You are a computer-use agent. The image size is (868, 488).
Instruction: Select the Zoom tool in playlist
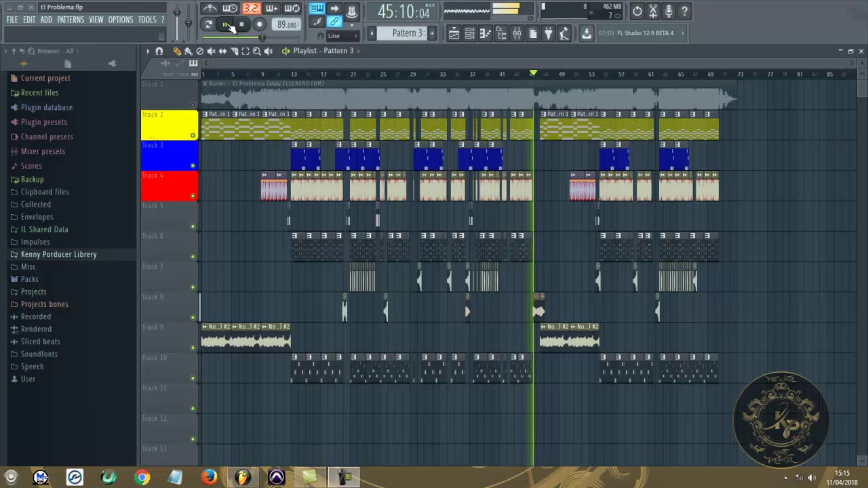(x=257, y=51)
